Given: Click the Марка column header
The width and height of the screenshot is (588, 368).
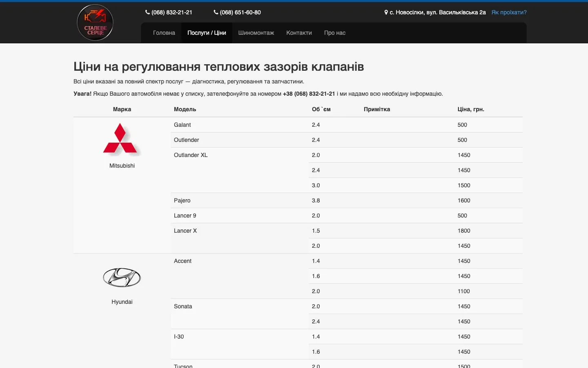Looking at the screenshot, I should [122, 109].
